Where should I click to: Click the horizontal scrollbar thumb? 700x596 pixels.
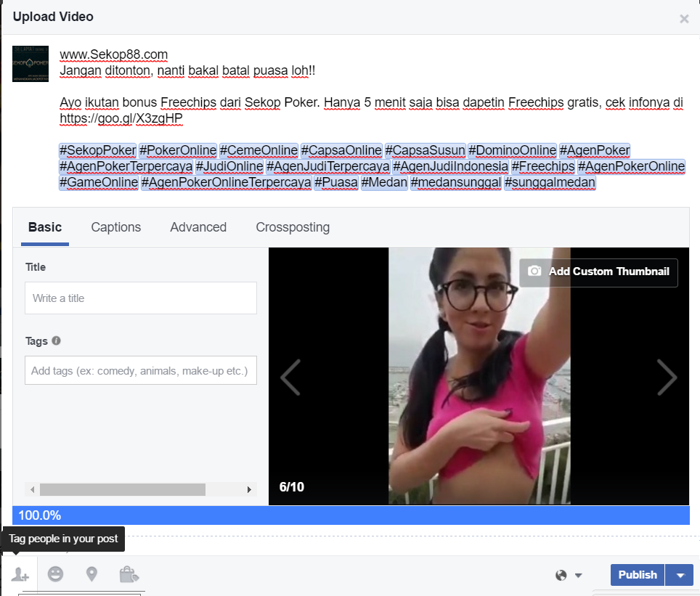tap(123, 490)
